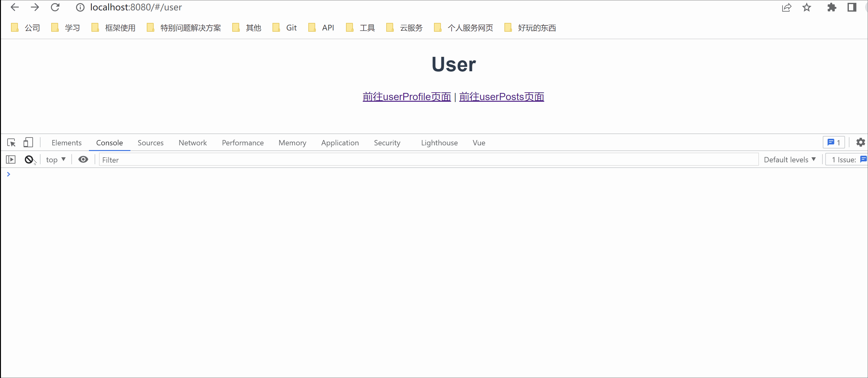
Task: Open the extensions puzzle icon
Action: [831, 8]
